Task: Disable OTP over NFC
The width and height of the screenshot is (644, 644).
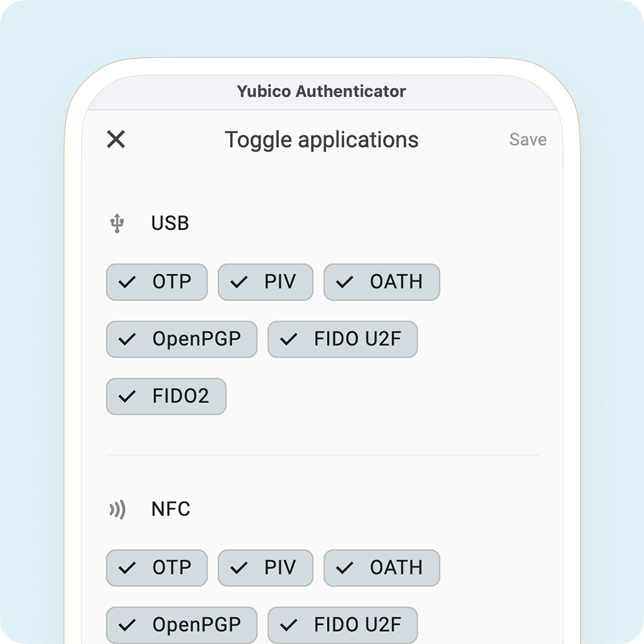Action: point(157,567)
